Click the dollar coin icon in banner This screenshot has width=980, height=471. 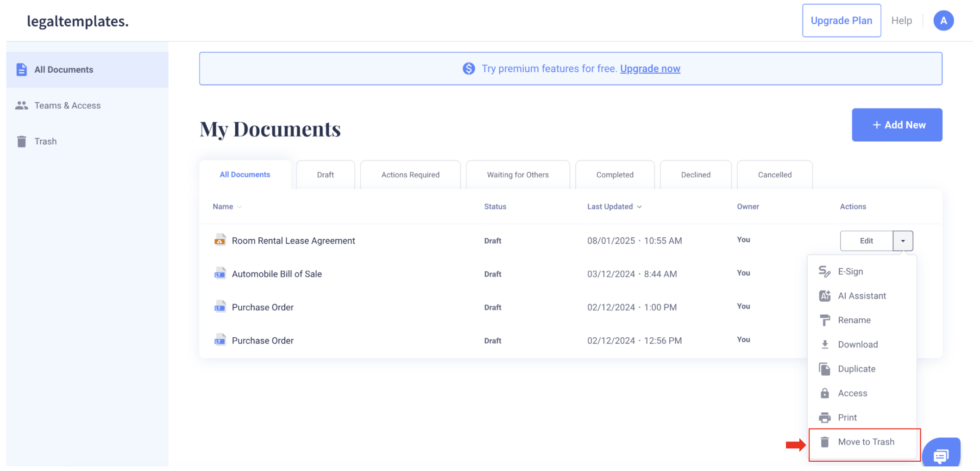[469, 68]
